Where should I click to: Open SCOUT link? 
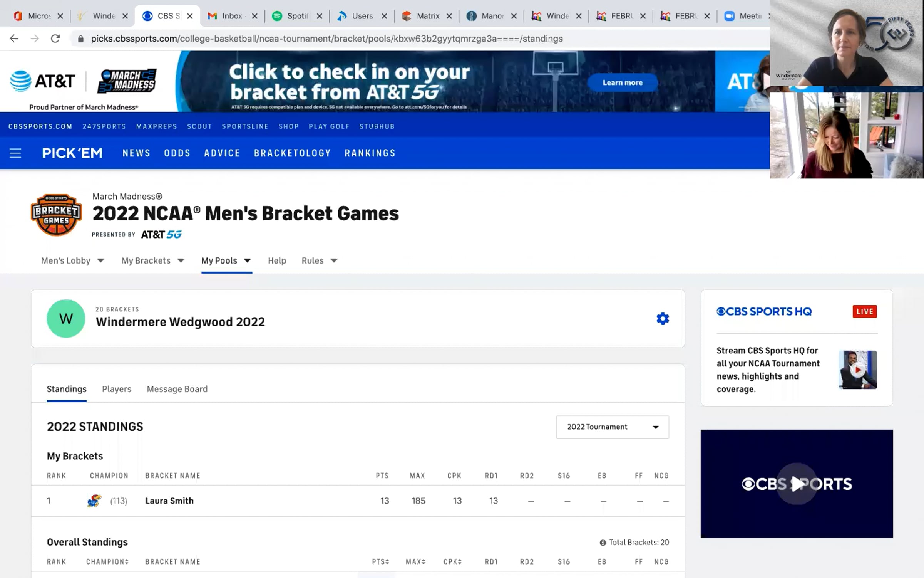[x=199, y=126]
